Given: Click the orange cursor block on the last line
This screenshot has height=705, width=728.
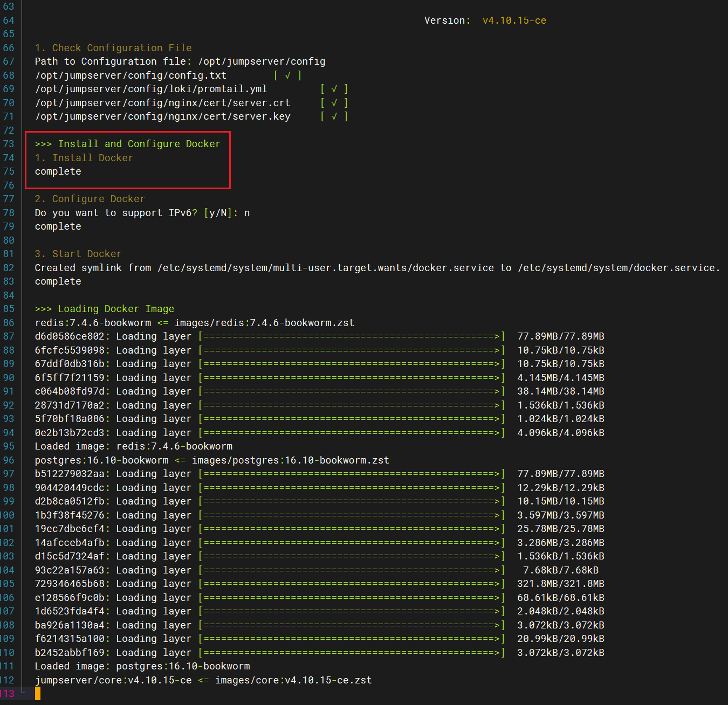Looking at the screenshot, I should [38, 694].
